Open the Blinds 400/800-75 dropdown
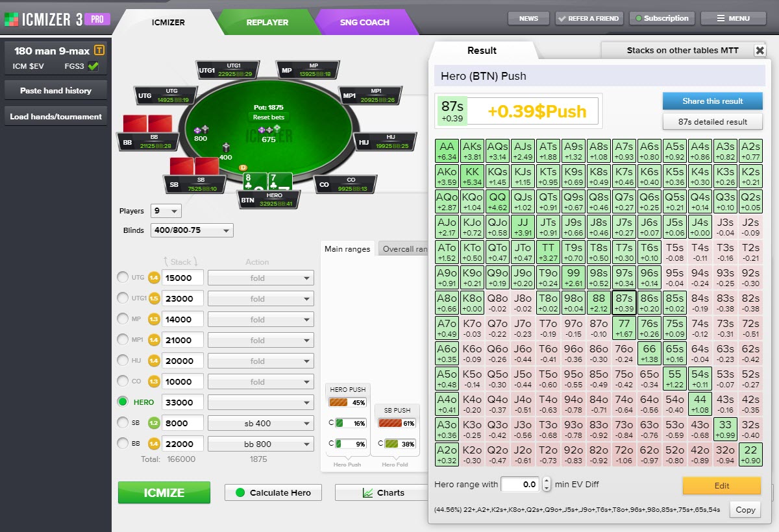Viewport: 779px width, 532px height. [192, 230]
